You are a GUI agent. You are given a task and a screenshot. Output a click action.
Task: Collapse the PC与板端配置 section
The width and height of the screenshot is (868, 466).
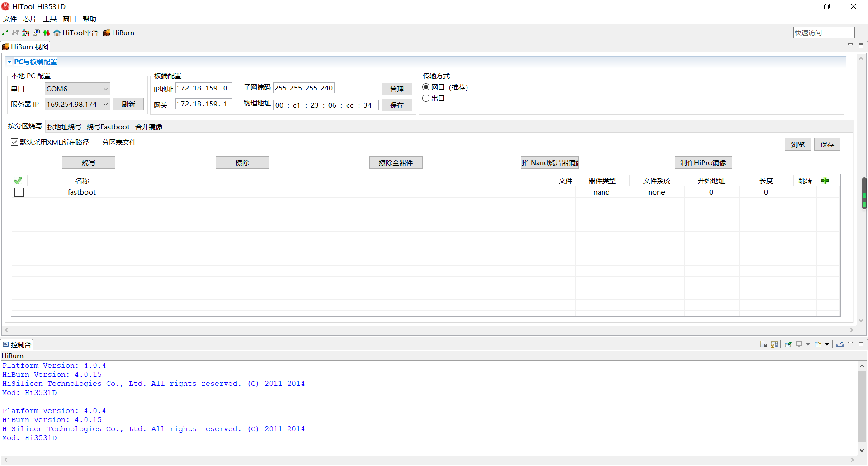tap(9, 62)
